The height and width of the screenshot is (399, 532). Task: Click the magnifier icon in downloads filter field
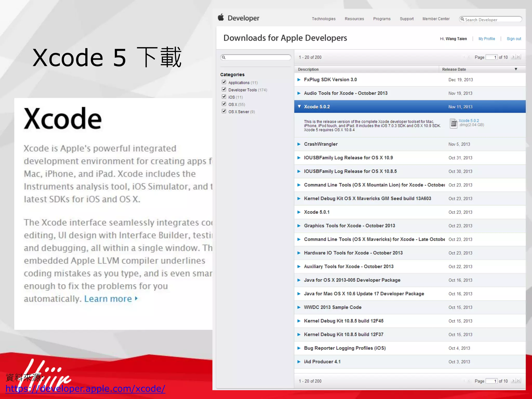224,57
